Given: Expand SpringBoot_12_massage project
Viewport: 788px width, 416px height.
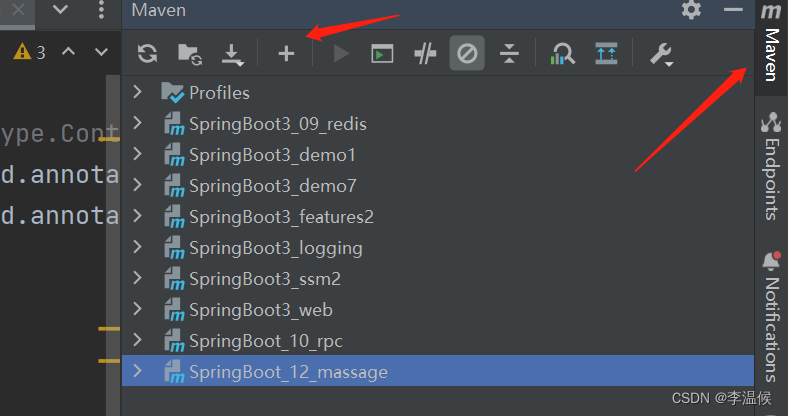Looking at the screenshot, I should point(137,371).
